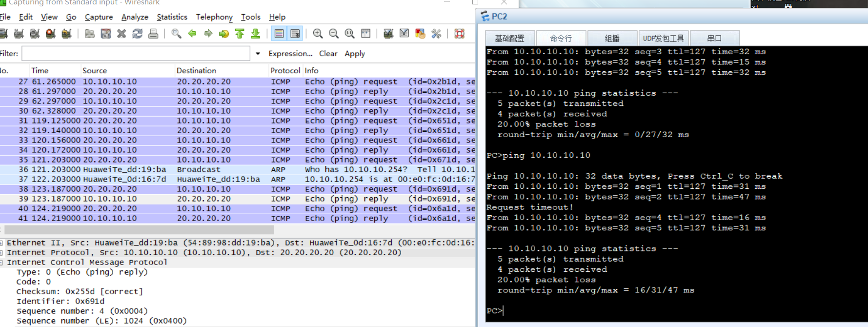Image resolution: width=868 pixels, height=327 pixels.
Task: Open the View menu
Action: coord(49,17)
